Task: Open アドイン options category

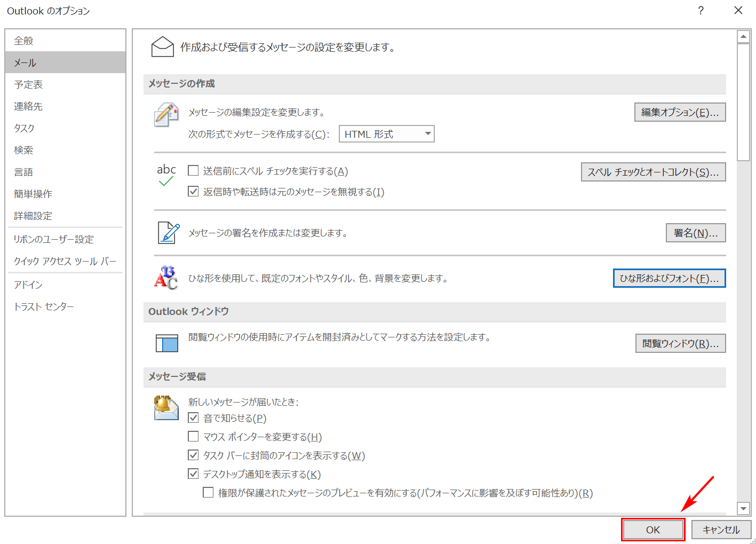Action: [x=66, y=285]
